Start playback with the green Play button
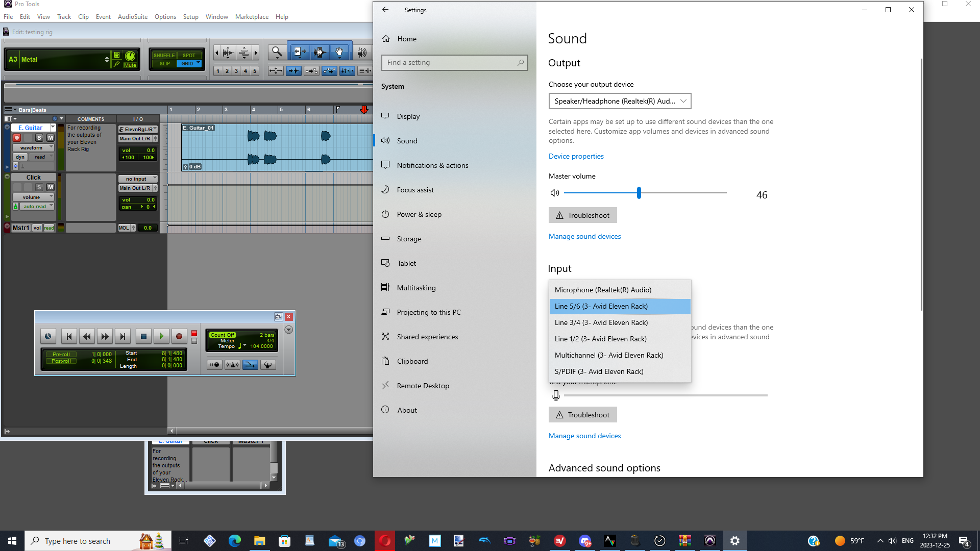The width and height of the screenshot is (980, 551). pos(161,336)
